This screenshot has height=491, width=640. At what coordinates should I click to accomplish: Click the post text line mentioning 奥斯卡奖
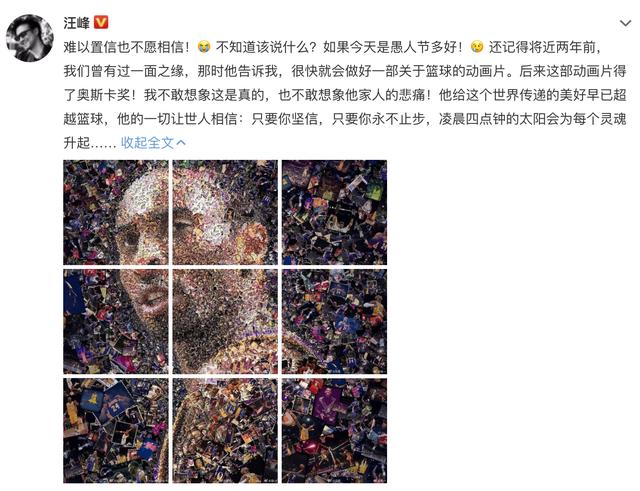345,95
